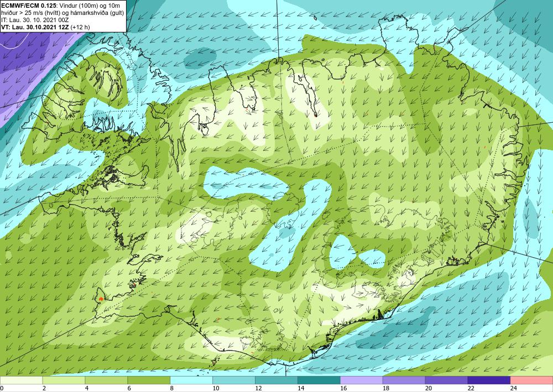Click the 20–22 m/s violet legend swatch

click(x=446, y=380)
